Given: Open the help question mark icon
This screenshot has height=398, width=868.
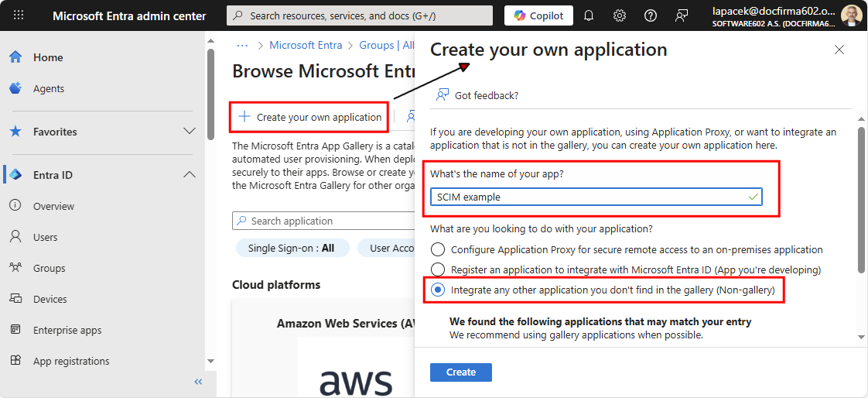Looking at the screenshot, I should point(651,15).
